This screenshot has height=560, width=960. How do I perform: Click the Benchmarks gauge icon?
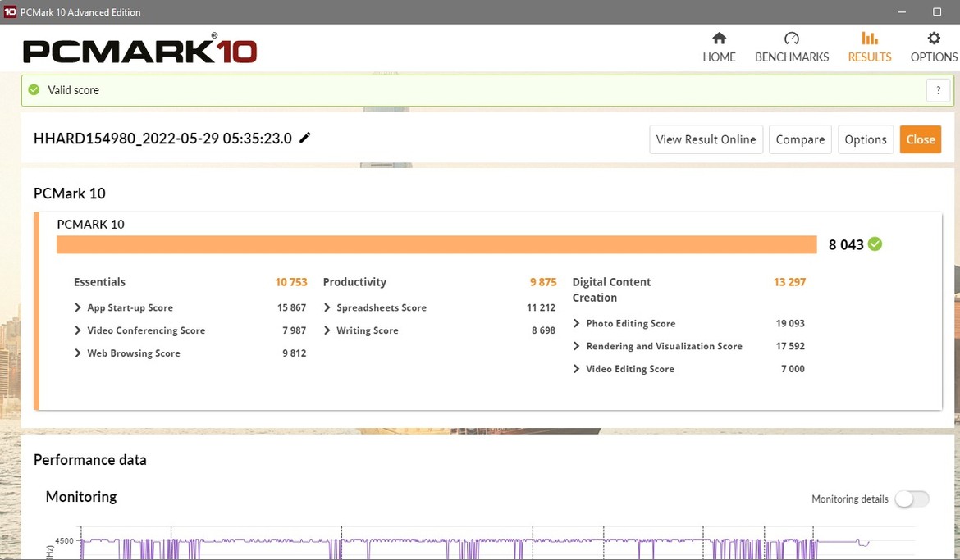[x=792, y=39]
